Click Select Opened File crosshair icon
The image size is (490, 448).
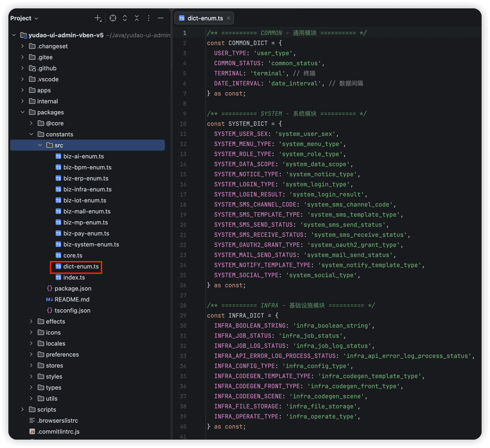pyautogui.click(x=113, y=18)
